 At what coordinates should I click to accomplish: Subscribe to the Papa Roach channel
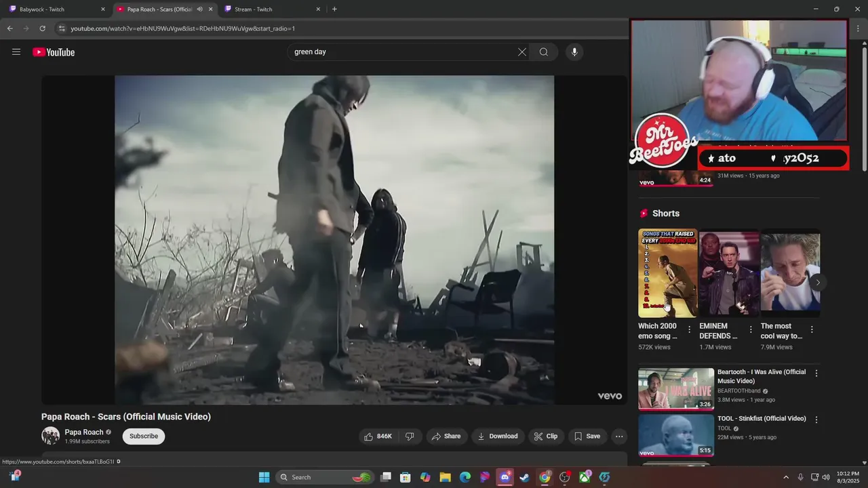(144, 436)
